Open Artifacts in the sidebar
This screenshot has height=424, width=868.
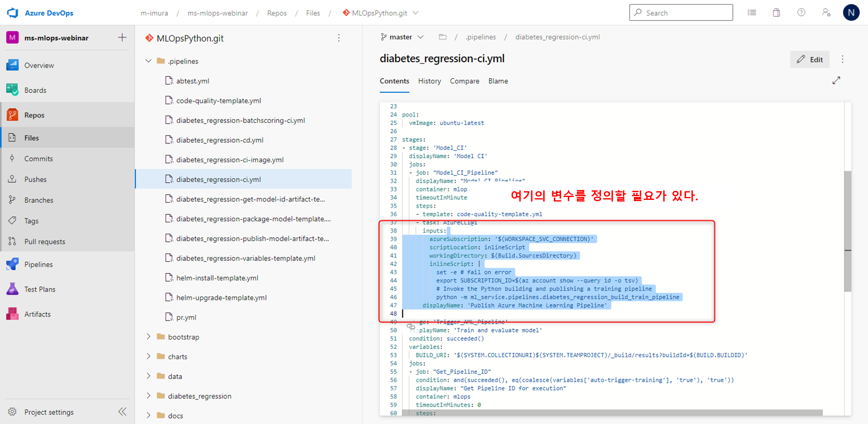(x=37, y=314)
